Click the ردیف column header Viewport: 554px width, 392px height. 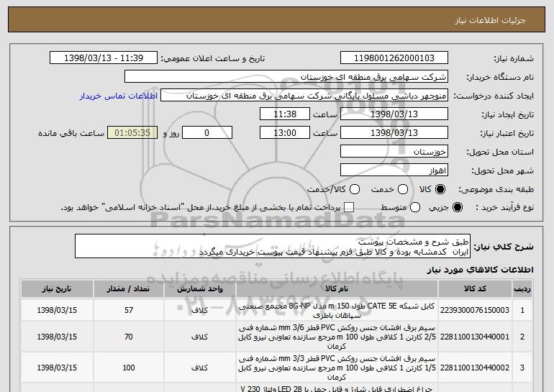click(x=522, y=289)
